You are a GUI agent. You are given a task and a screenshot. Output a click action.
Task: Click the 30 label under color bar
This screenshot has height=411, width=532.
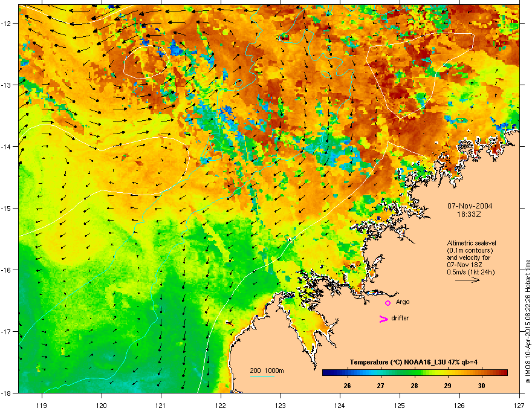click(481, 386)
